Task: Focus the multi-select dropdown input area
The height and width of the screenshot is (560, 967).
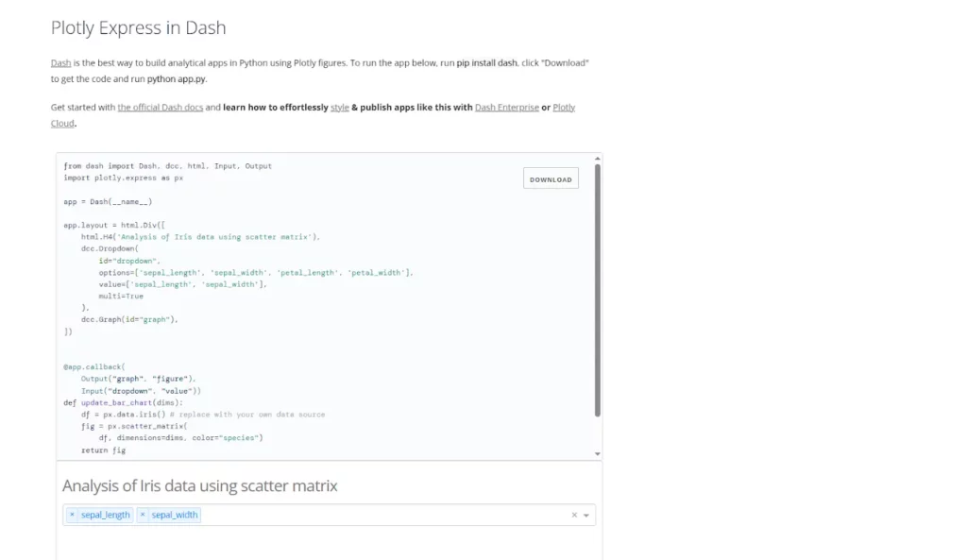Action: coord(329,515)
